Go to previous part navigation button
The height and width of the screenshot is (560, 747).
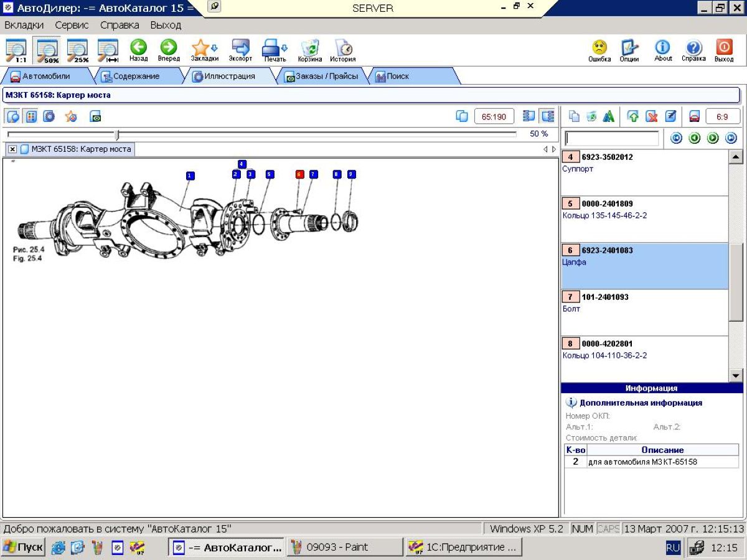pyautogui.click(x=695, y=138)
